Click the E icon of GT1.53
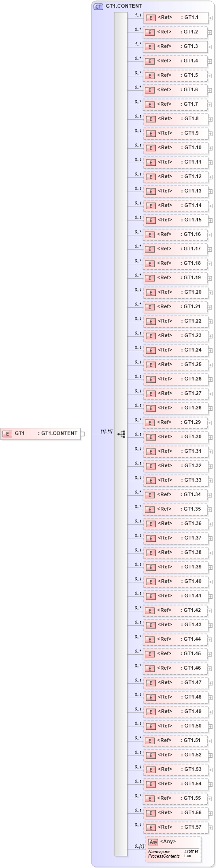The image size is (216, 868). tap(150, 769)
